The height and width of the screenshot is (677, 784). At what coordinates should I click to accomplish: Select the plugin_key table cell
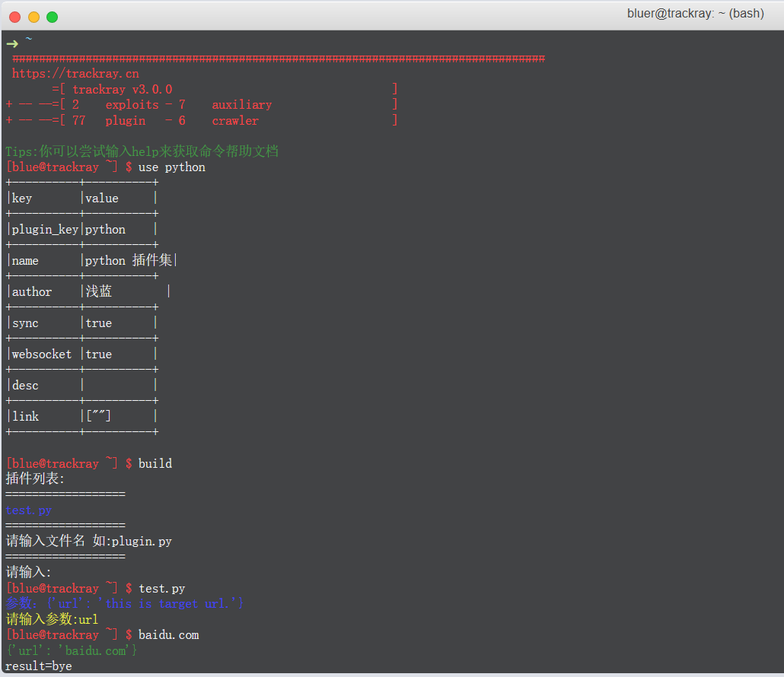tap(45, 230)
